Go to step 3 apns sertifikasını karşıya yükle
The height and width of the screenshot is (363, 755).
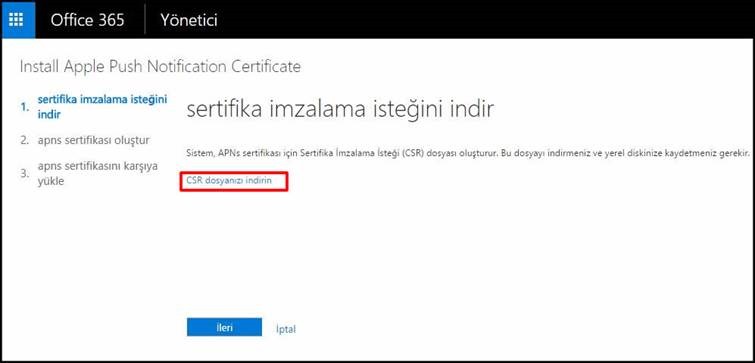(x=97, y=174)
